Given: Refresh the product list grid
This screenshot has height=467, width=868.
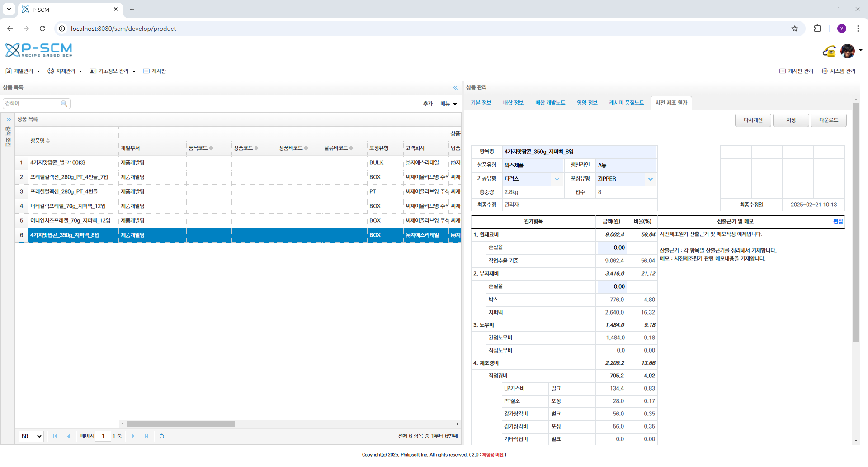Looking at the screenshot, I should 162,436.
